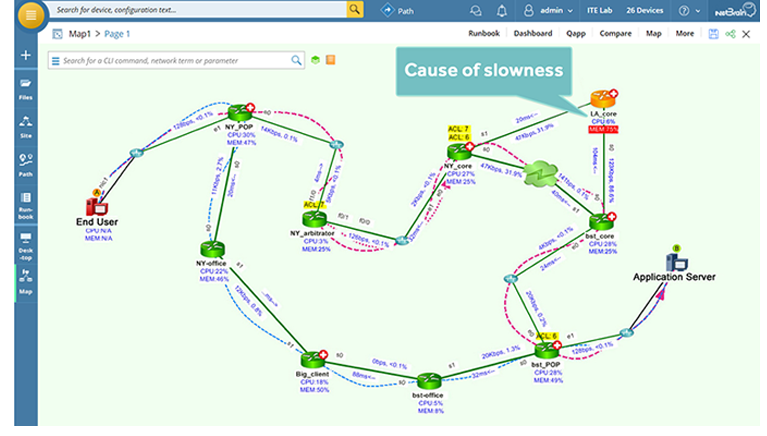767x436 pixels.
Task: Click the orange book icon
Action: tap(331, 60)
